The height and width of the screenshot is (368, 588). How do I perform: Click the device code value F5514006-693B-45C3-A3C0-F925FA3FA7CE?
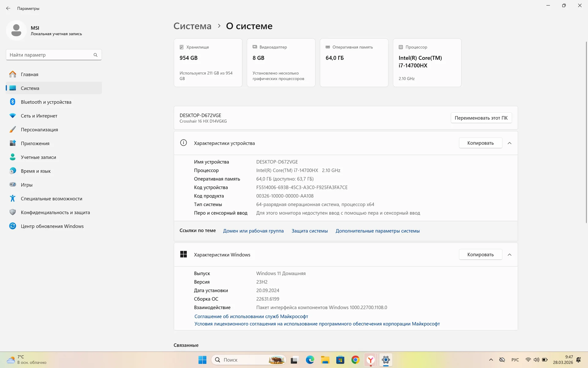click(x=302, y=187)
